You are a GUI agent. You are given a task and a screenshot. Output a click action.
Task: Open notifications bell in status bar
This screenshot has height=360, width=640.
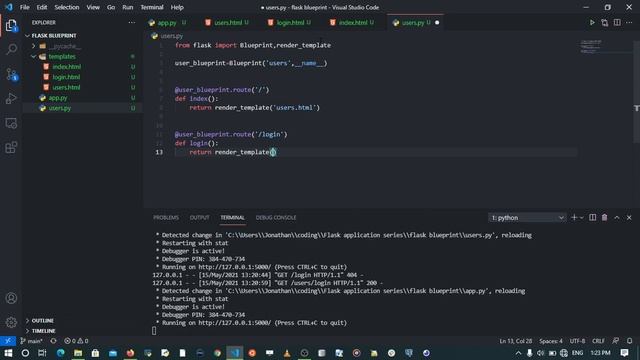pos(629,341)
